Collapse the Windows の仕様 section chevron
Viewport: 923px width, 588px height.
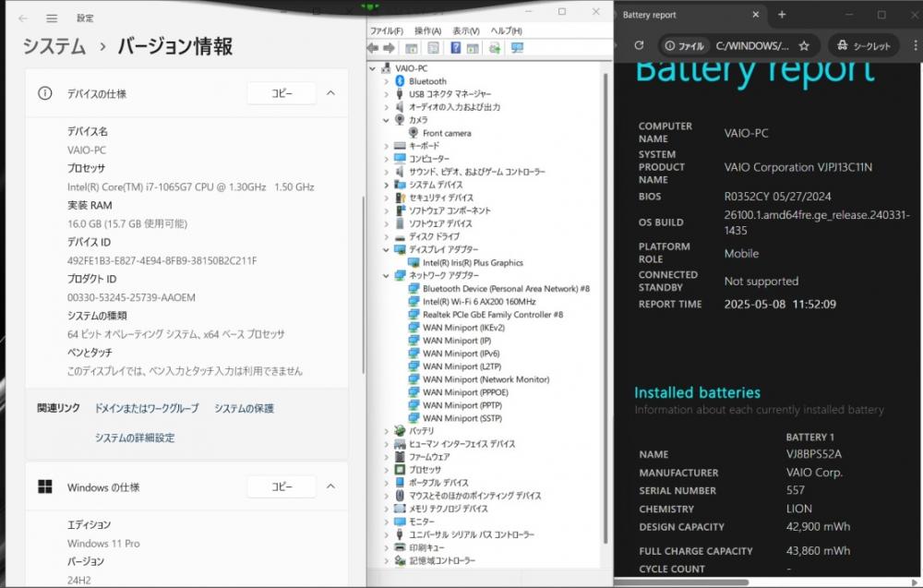[330, 486]
